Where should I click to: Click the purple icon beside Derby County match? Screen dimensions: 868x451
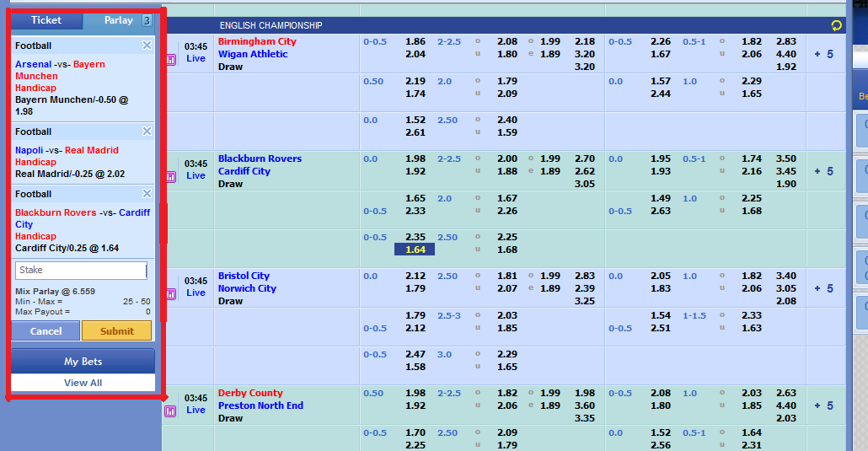[171, 411]
